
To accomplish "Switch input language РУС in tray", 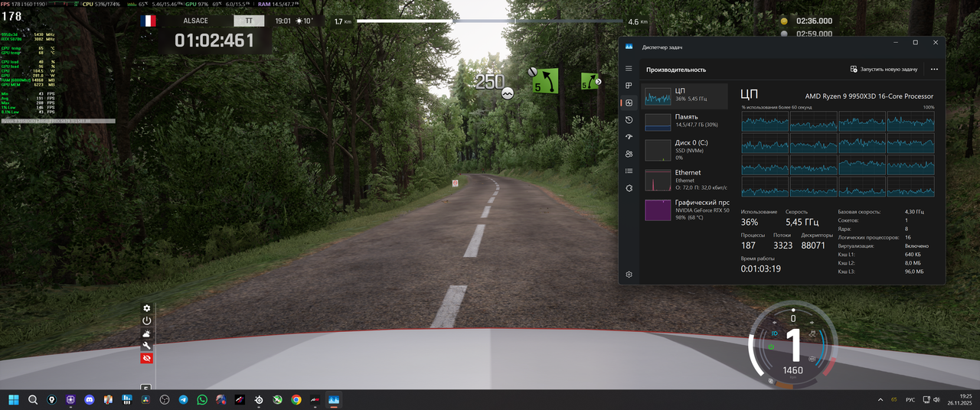I will click(x=910, y=399).
